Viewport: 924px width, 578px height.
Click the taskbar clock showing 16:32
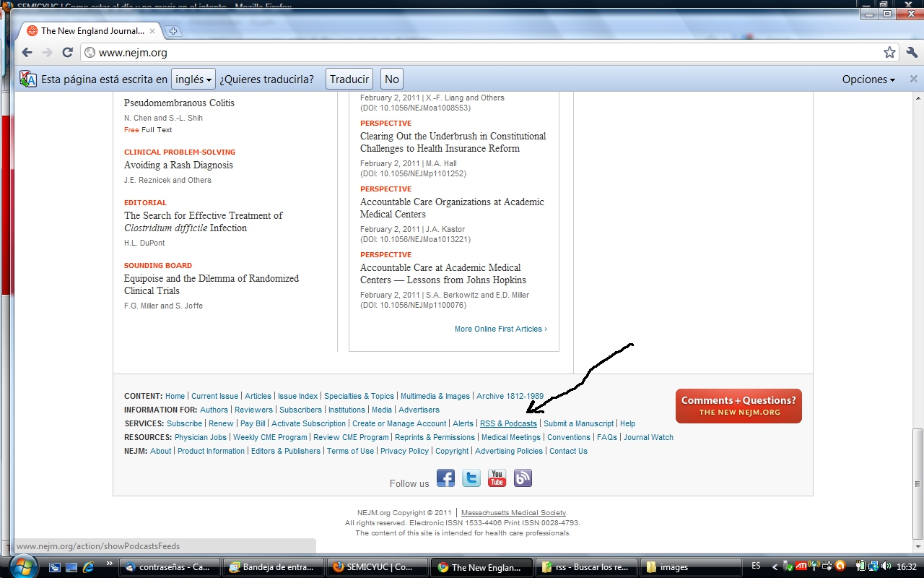[x=906, y=567]
